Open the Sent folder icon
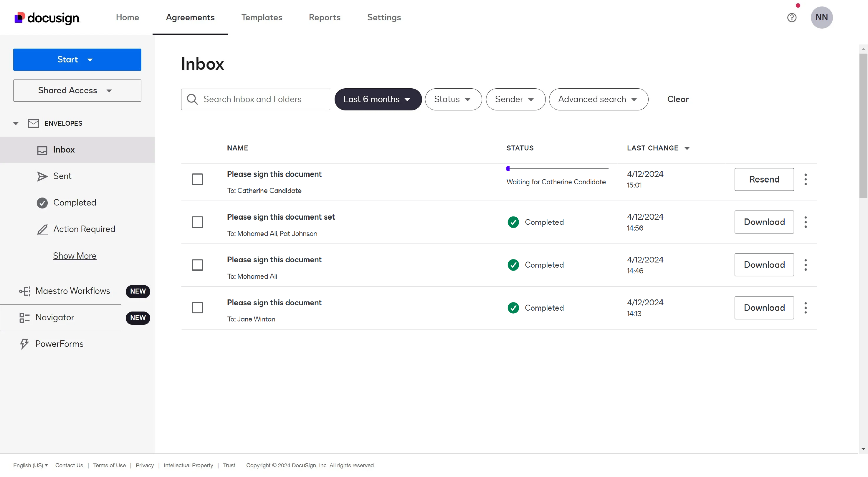 pos(42,176)
